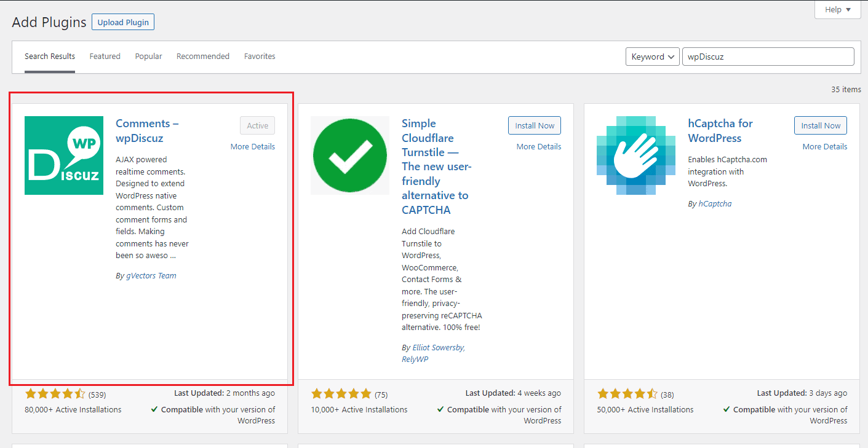Click the hCaptcha hand logo icon
Image resolution: width=868 pixels, height=448 pixels.
pyautogui.click(x=636, y=155)
